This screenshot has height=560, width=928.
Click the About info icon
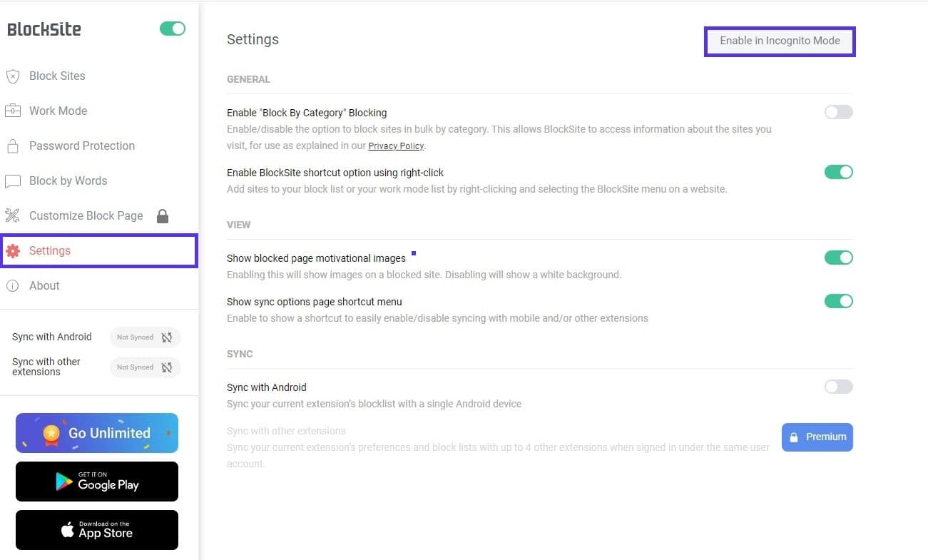12,285
